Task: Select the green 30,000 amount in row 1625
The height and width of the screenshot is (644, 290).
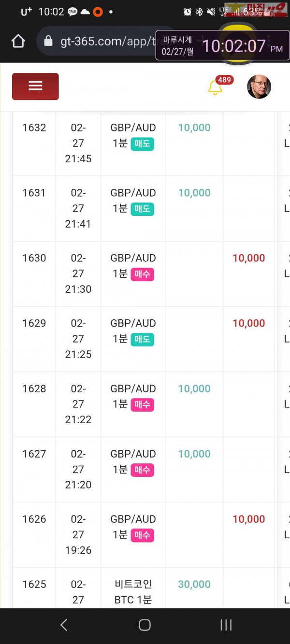Action: click(x=194, y=584)
